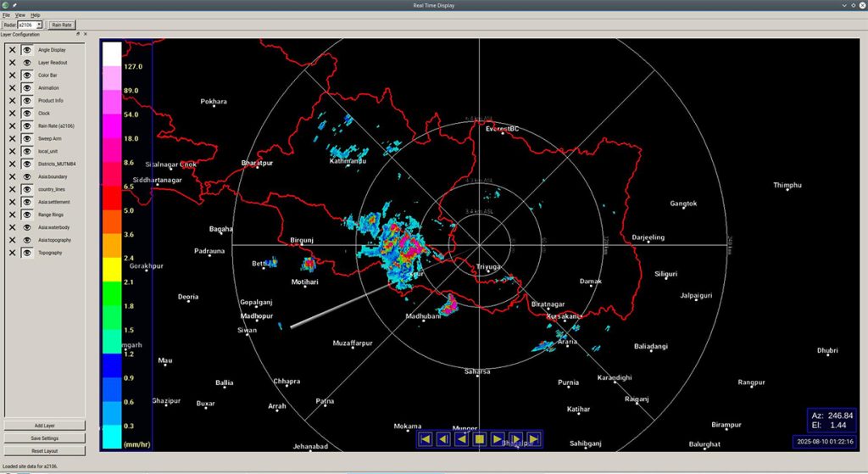Play the radar animation forward

click(498, 438)
